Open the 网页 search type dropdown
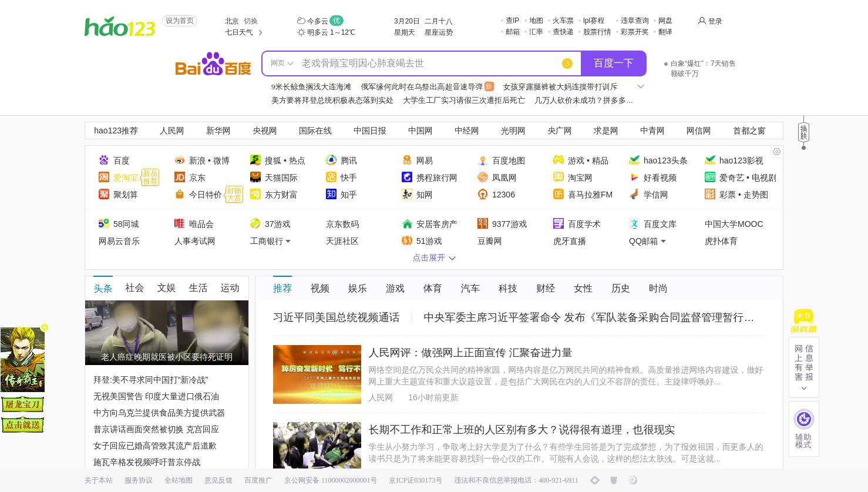 (282, 63)
